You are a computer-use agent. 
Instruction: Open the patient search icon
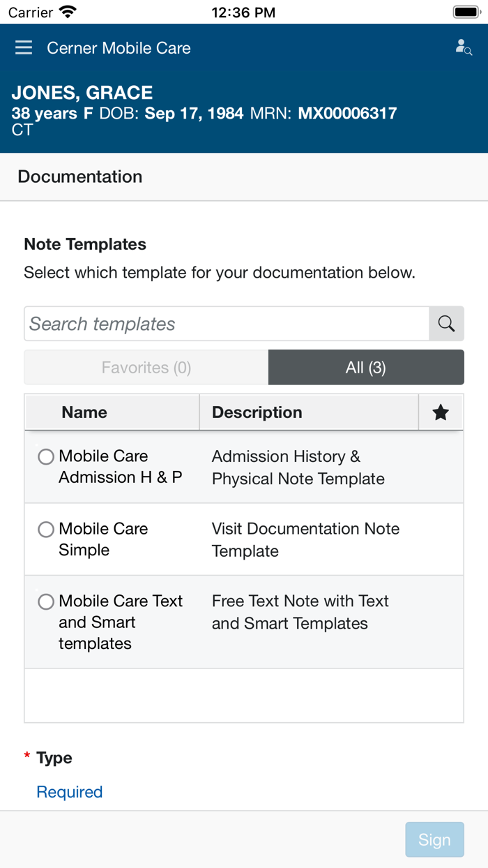(463, 46)
